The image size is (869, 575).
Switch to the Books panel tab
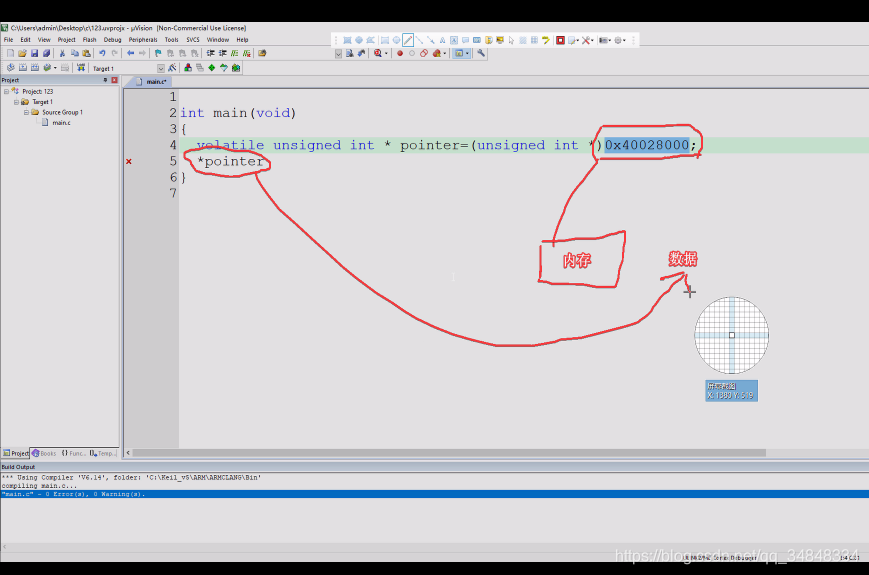coord(44,453)
